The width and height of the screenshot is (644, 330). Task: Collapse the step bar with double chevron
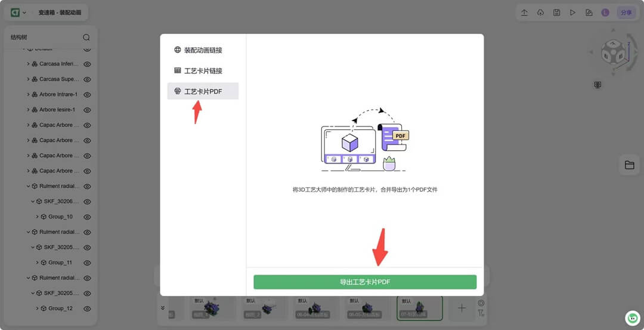pos(163,308)
